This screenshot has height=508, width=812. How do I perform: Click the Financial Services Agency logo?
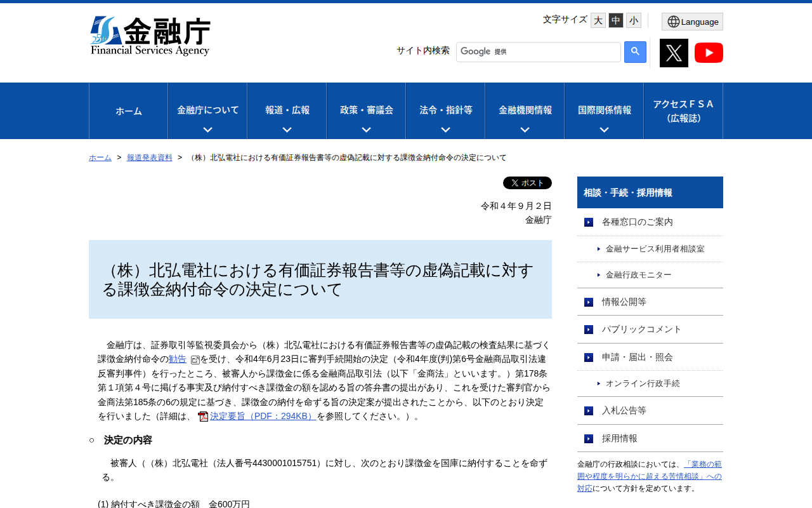pyautogui.click(x=150, y=36)
